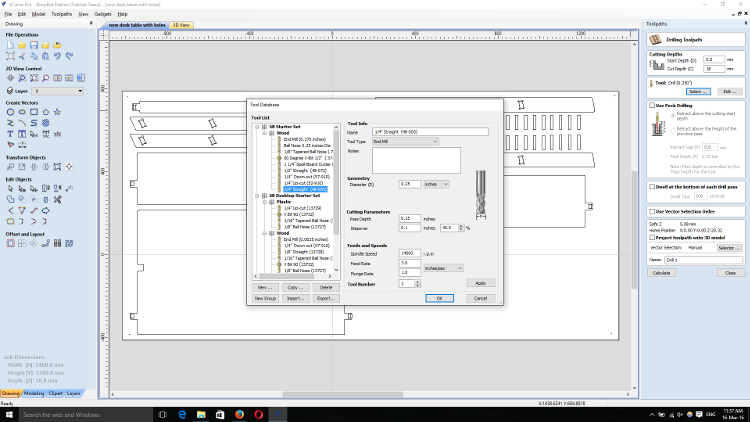Switch to the 3D View tab
Screen dimensions: 750x422
click(x=181, y=24)
